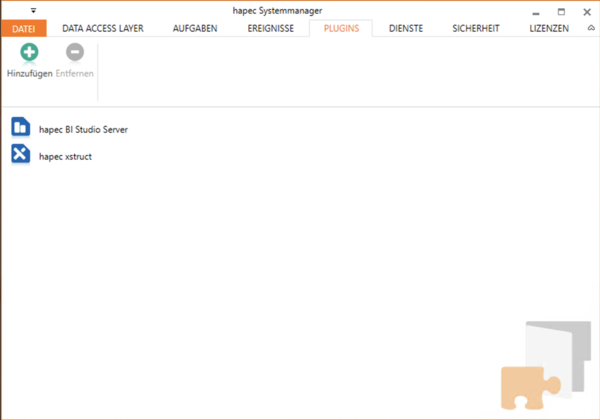Screen dimensions: 600x420
Task: Select the PLUGINS tab
Action: (x=341, y=28)
